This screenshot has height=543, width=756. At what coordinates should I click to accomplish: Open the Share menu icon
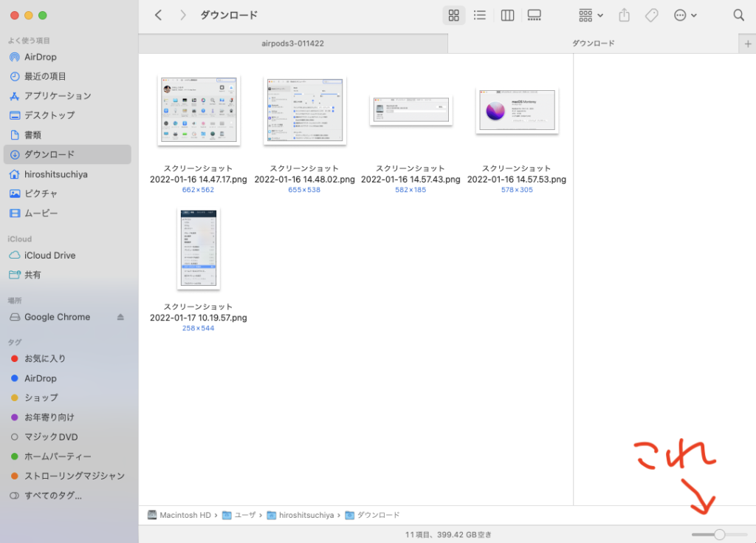624,15
